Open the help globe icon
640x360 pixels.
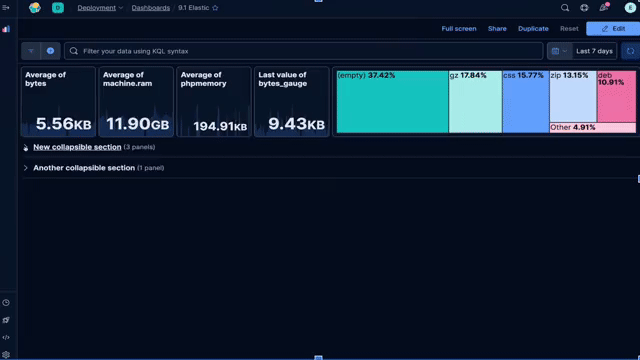[x=584, y=8]
